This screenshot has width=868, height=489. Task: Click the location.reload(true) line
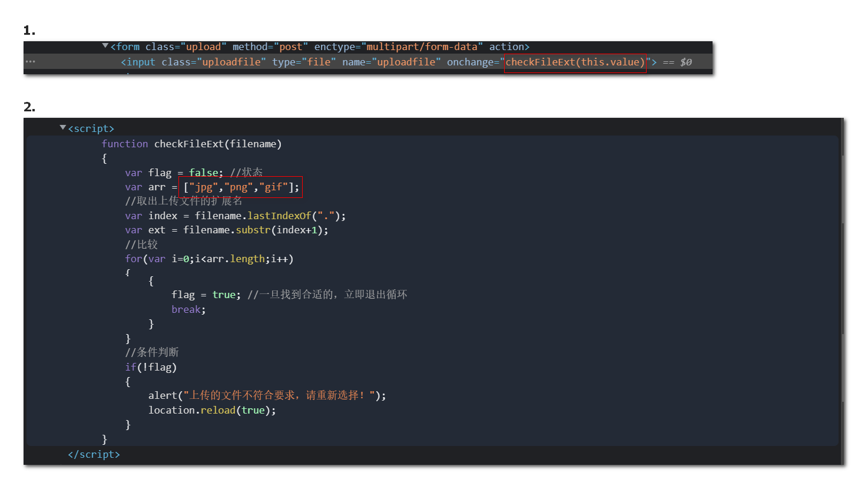[x=212, y=411]
